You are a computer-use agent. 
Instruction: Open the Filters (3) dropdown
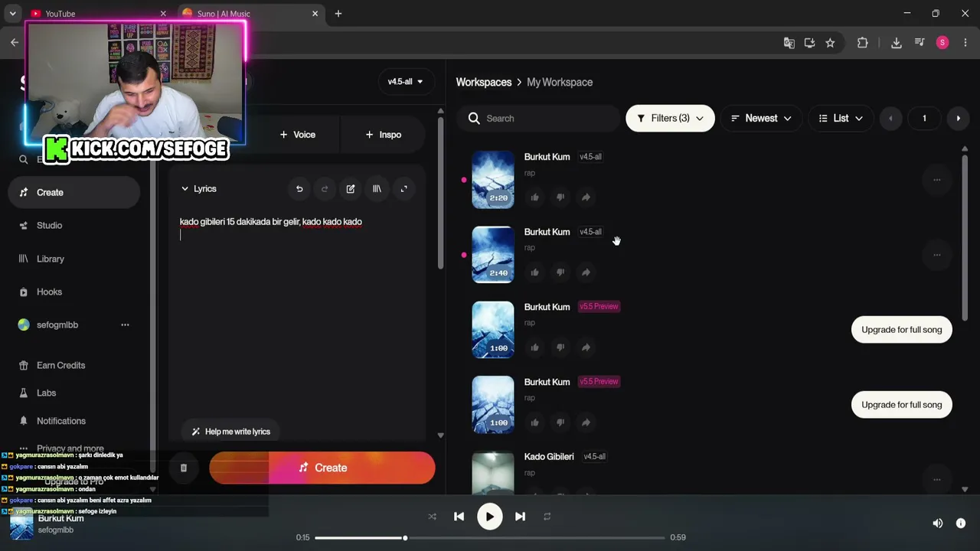point(670,119)
